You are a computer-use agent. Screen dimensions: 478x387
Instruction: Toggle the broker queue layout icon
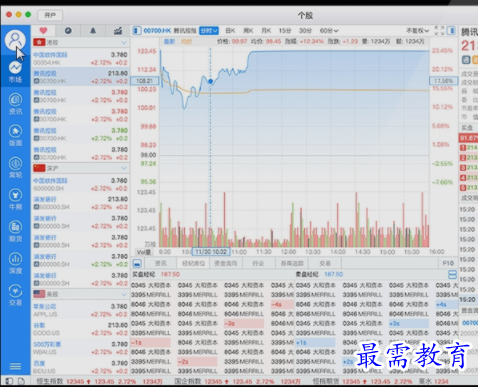point(452,274)
